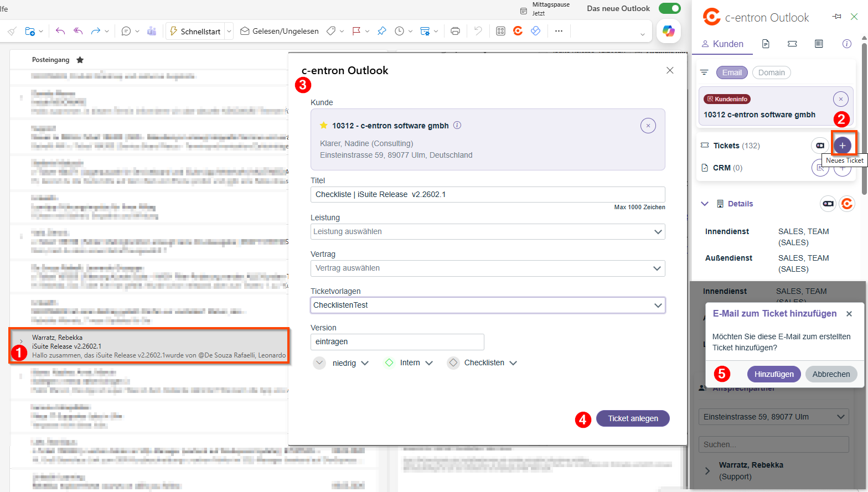Open the dropdown next to the tag icon

[x=342, y=32]
